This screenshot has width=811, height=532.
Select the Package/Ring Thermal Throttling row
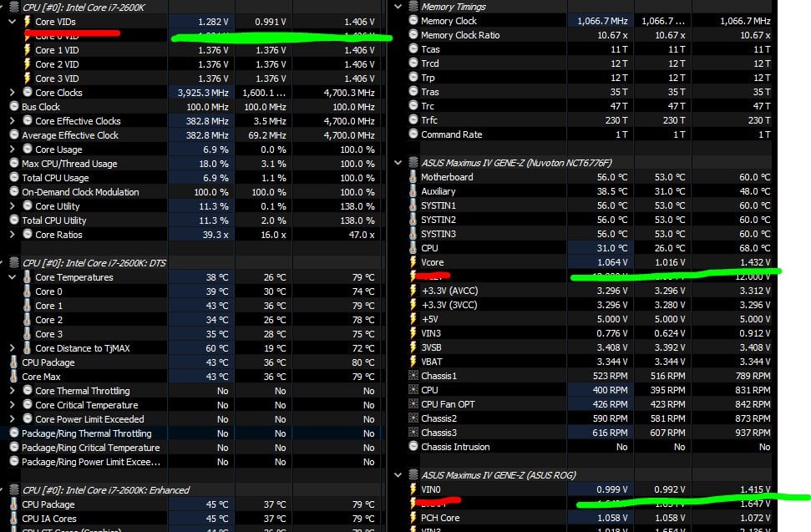194,433
